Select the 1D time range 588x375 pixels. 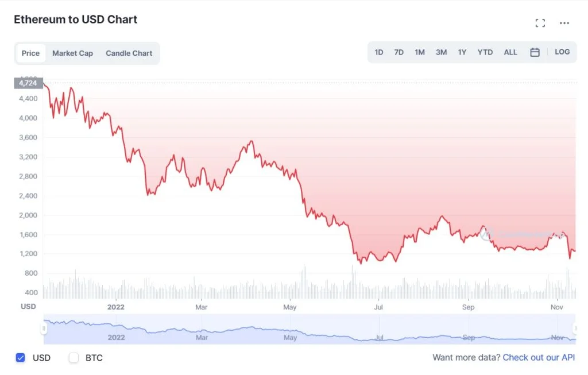pos(379,52)
